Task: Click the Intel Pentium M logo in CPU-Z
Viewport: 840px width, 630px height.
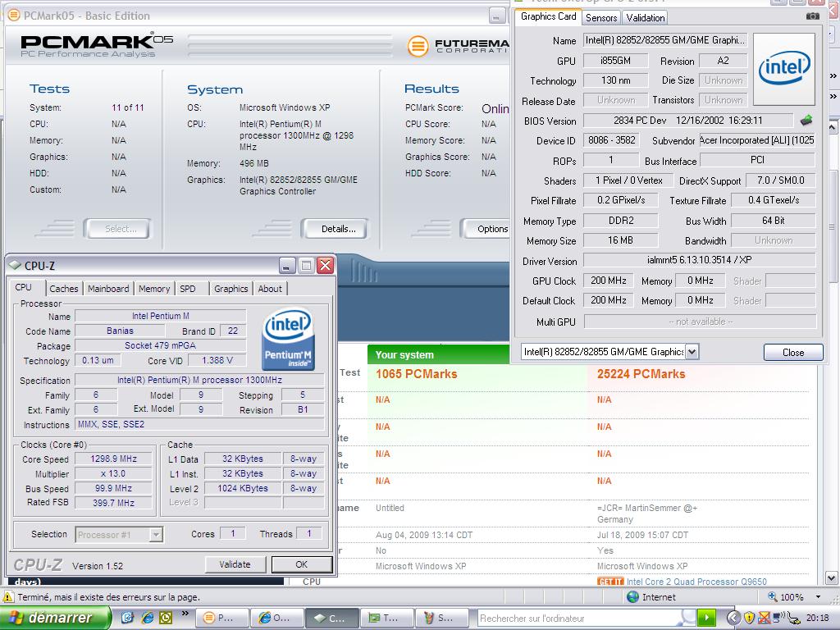Action: tap(288, 339)
